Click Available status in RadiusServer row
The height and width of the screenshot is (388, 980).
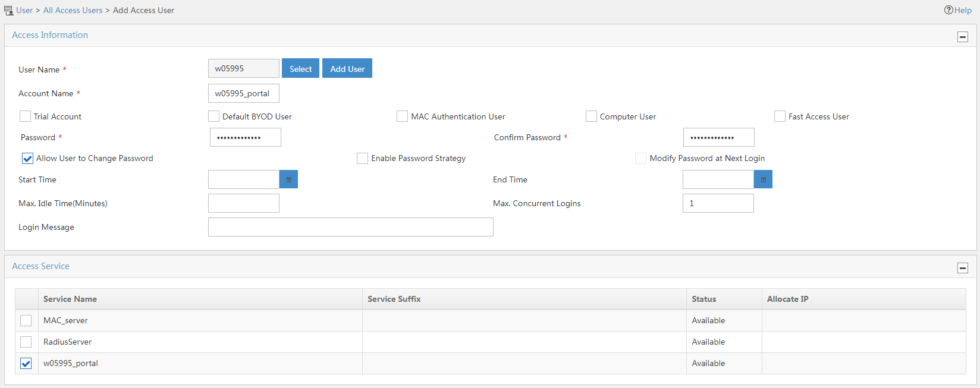point(709,342)
